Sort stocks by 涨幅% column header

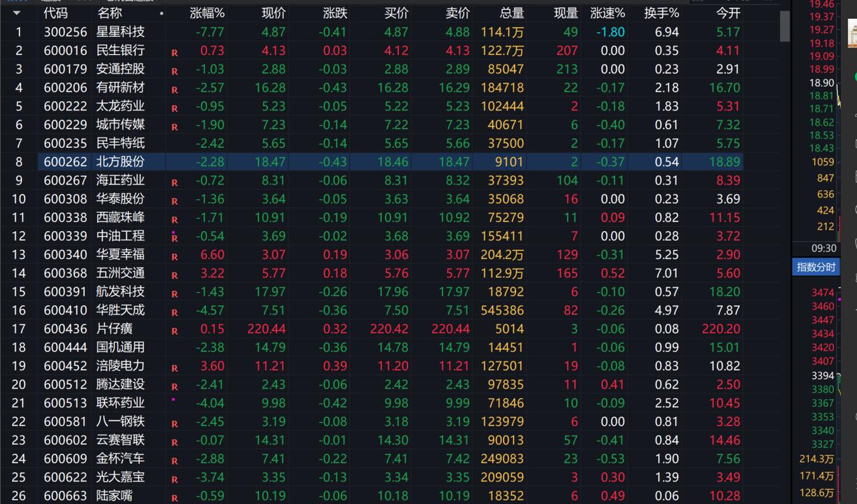coord(207,13)
